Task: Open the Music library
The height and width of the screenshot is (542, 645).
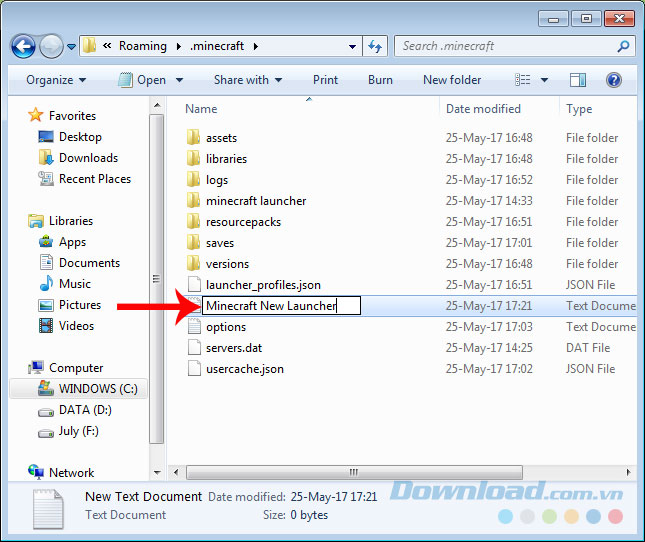Action: pyautogui.click(x=75, y=283)
